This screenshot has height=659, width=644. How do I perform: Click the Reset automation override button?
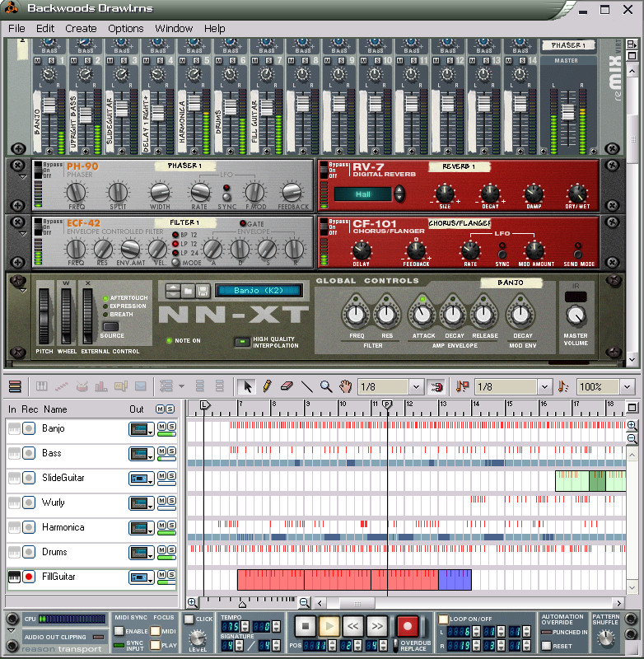pos(546,645)
